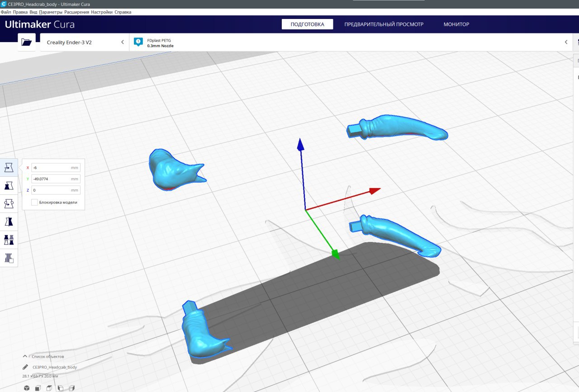Screen dimensions: 579x392
Task: Select the Support Blocker tool
Action: (9, 258)
